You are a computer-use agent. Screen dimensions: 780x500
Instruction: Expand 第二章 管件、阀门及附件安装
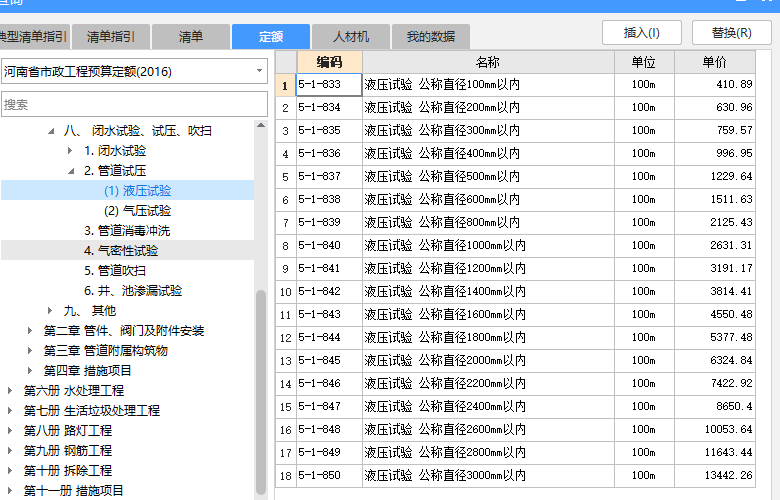pyautogui.click(x=30, y=330)
